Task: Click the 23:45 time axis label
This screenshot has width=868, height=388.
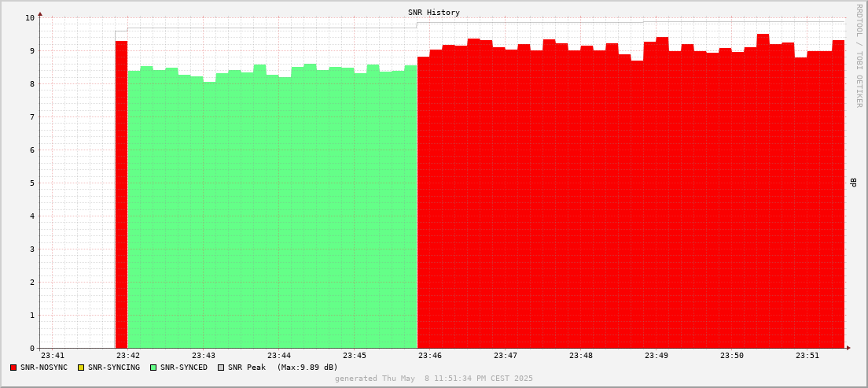Action: pos(355,355)
